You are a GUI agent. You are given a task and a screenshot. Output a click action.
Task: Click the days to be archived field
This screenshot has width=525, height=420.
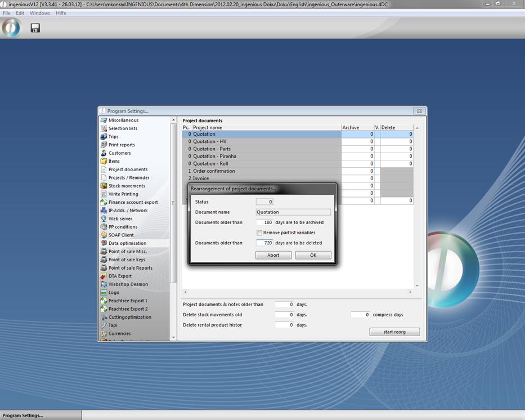(264, 222)
